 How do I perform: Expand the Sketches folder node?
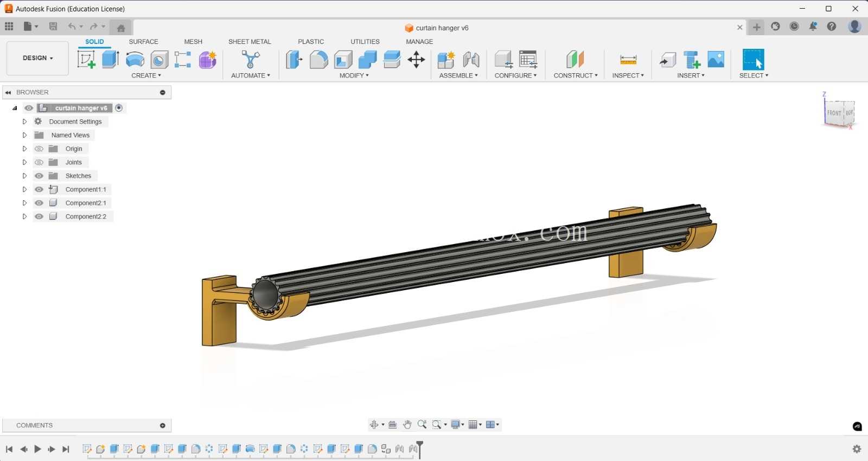tap(24, 176)
